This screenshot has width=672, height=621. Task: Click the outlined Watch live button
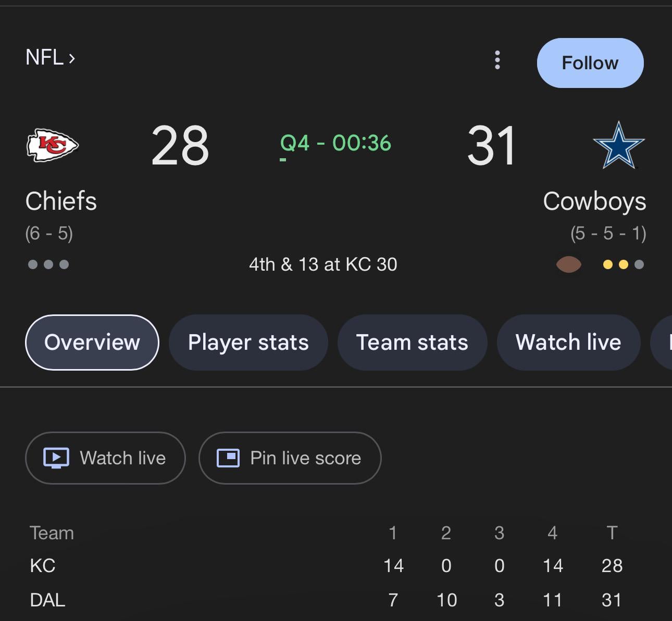pos(105,458)
